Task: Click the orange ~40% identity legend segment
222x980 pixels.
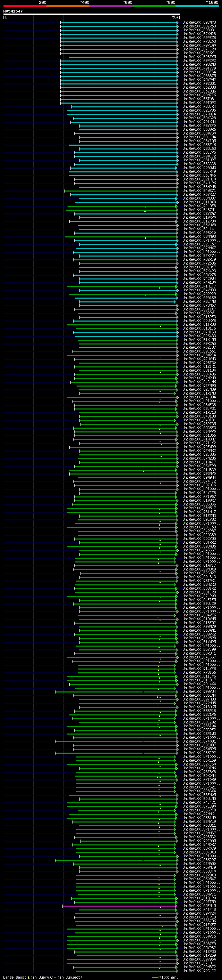Action: pyautogui.click(x=68, y=6)
